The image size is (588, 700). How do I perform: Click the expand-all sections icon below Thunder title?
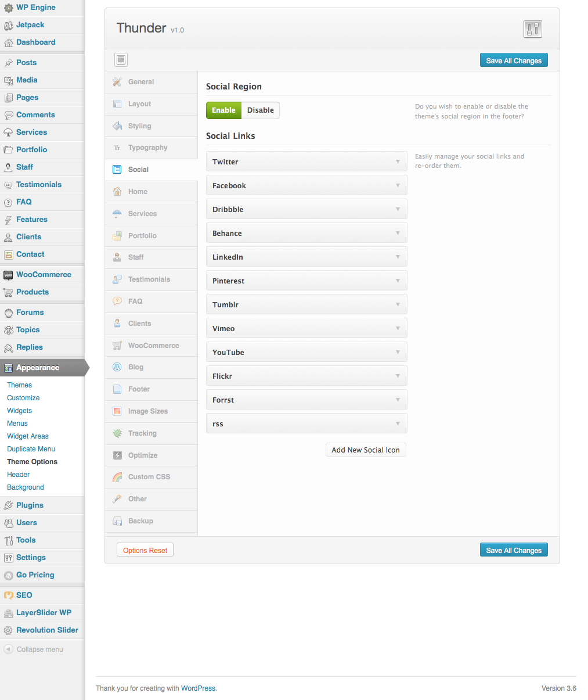click(x=121, y=60)
